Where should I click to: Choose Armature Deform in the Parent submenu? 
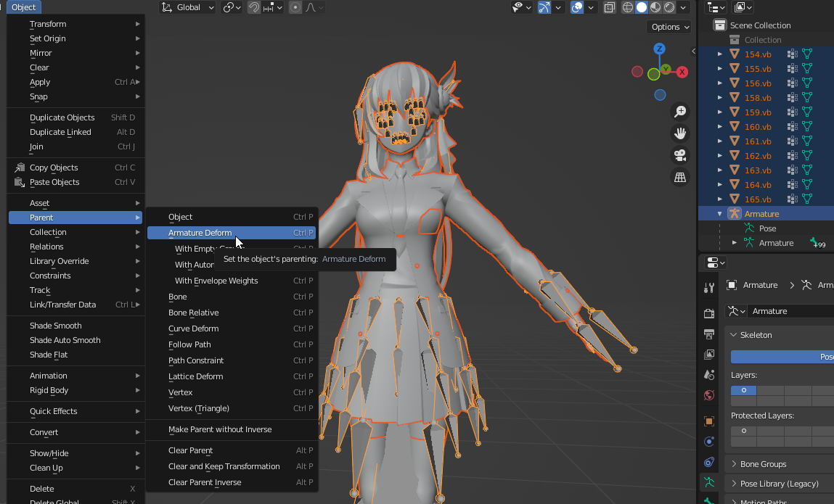pos(200,233)
